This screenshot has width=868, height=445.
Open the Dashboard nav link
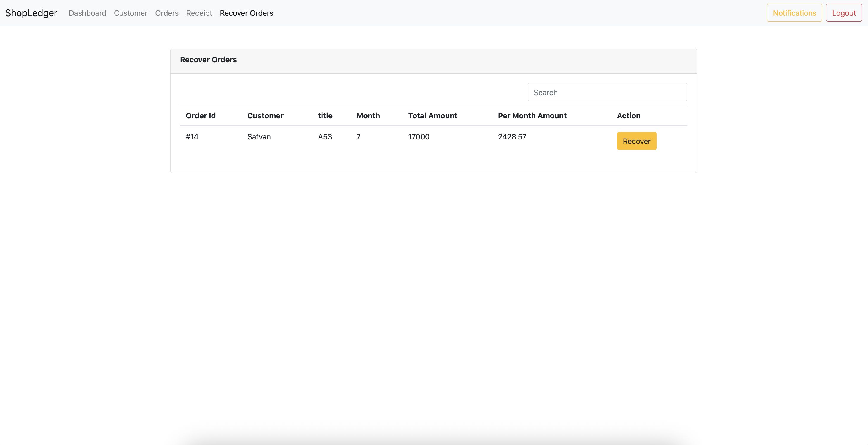point(87,13)
